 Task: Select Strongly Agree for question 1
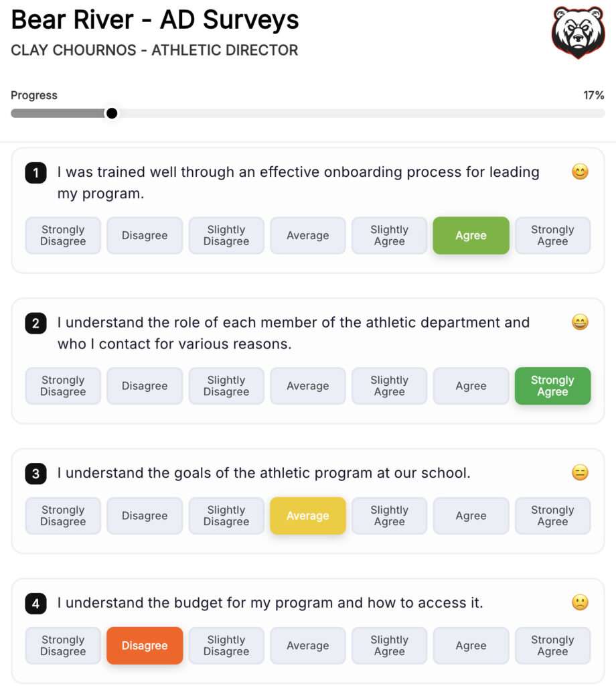click(552, 235)
